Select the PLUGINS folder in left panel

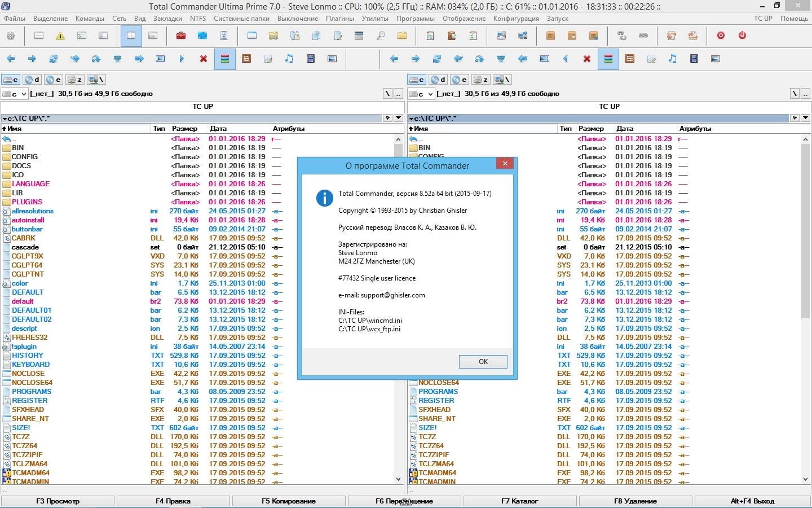click(x=27, y=202)
